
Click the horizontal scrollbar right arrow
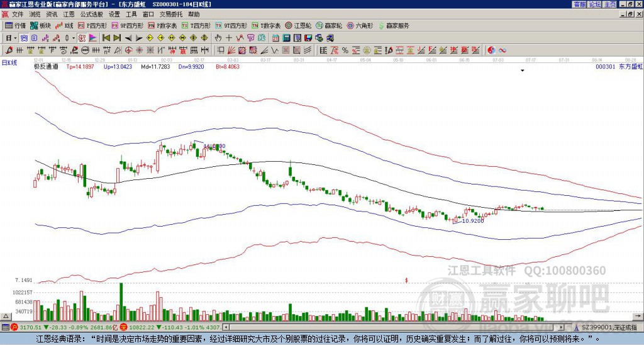tap(562, 327)
